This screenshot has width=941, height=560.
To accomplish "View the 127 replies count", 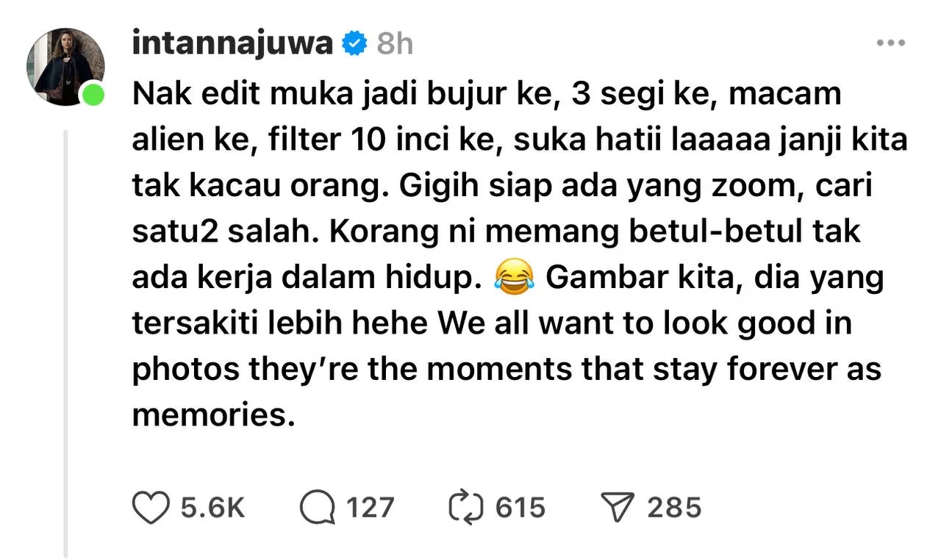I will [371, 508].
